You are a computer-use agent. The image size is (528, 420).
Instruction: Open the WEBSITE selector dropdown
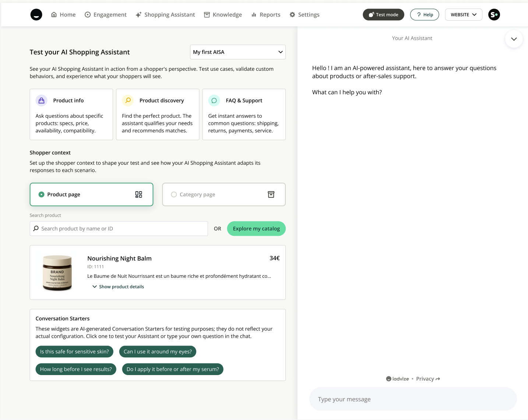pos(463,15)
